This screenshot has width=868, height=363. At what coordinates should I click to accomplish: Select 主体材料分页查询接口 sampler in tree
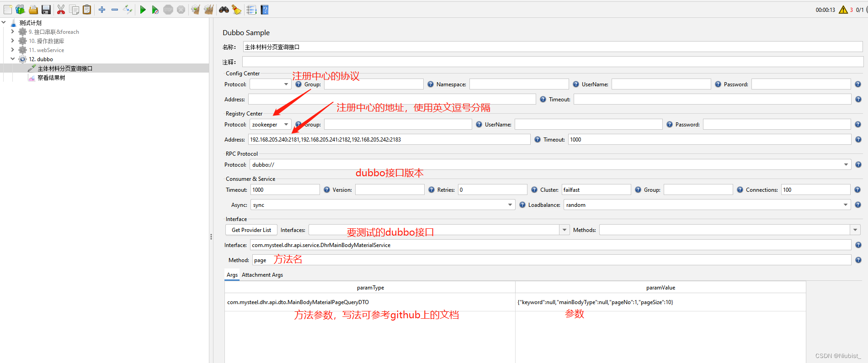[x=65, y=68]
